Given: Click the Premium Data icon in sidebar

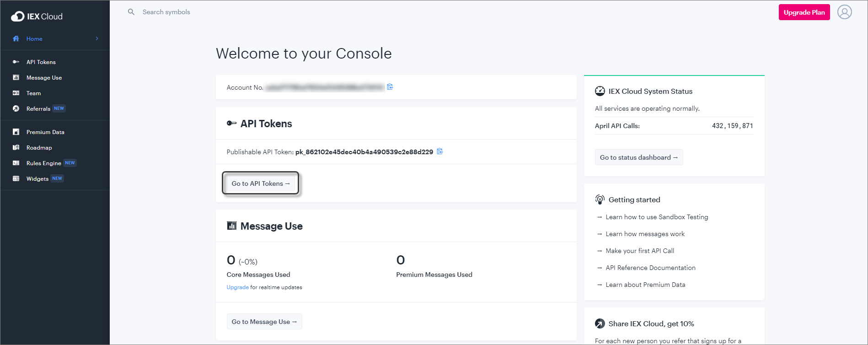Looking at the screenshot, I should 16,132.
